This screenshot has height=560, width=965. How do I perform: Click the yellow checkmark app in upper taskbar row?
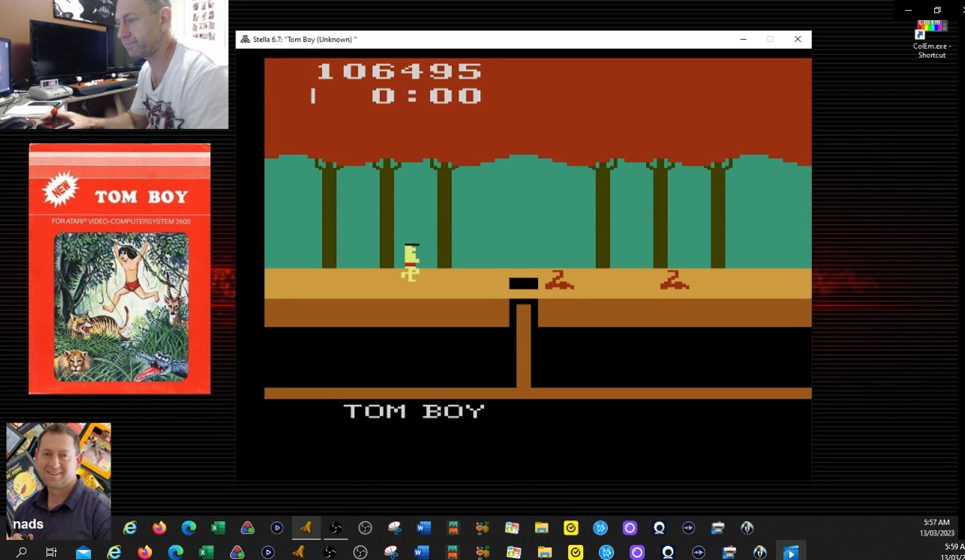point(571,528)
